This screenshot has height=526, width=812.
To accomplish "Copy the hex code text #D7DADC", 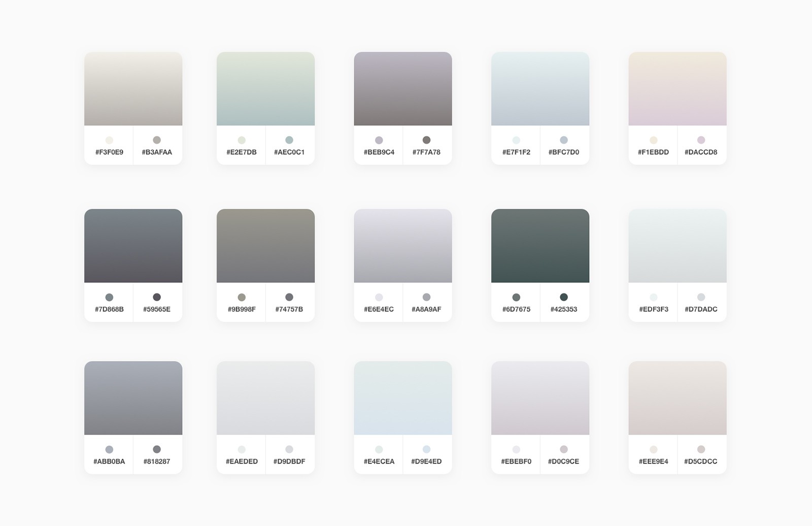I will [x=701, y=309].
